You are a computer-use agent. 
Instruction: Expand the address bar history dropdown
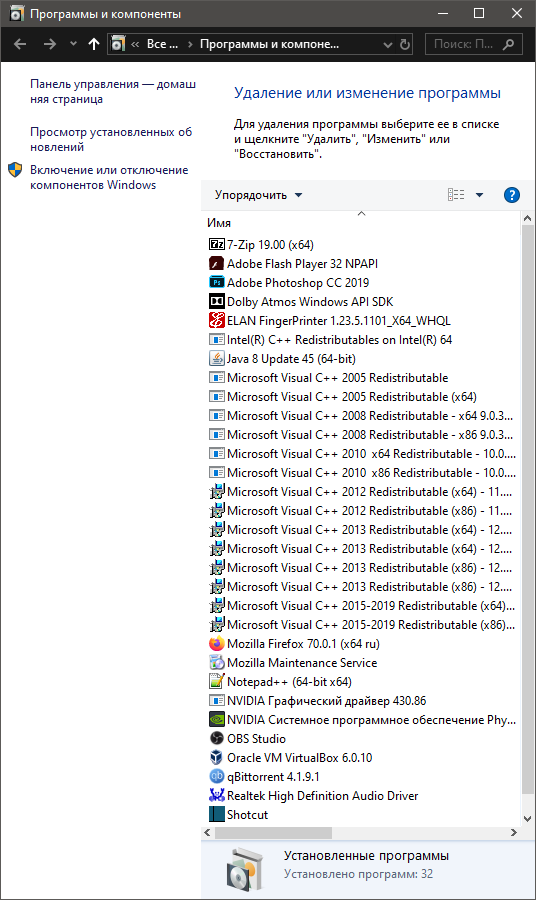(387, 44)
